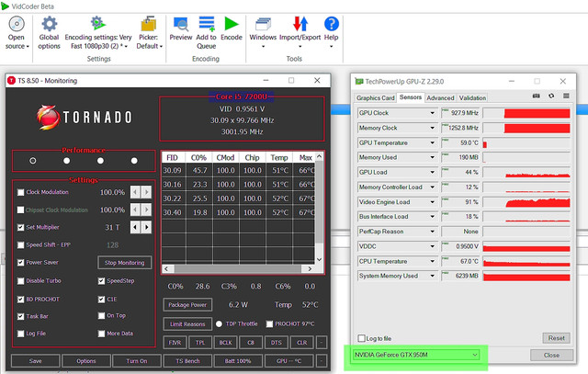Select first Performance profile radio button
This screenshot has width=588, height=374.
(33, 161)
